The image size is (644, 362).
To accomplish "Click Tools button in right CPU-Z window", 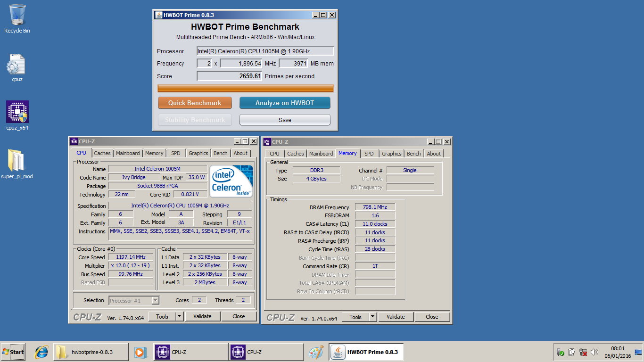I will [355, 317].
